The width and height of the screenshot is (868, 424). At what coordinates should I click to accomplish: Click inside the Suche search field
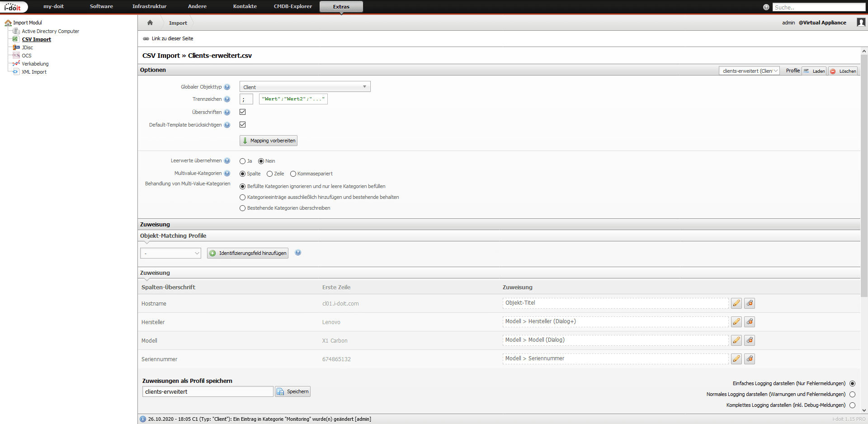pyautogui.click(x=819, y=7)
